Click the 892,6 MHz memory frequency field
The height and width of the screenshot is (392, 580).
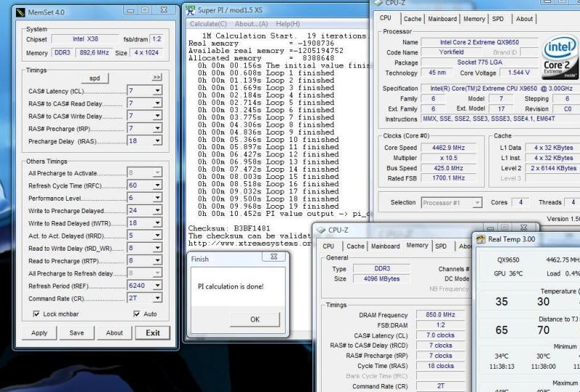(94, 53)
